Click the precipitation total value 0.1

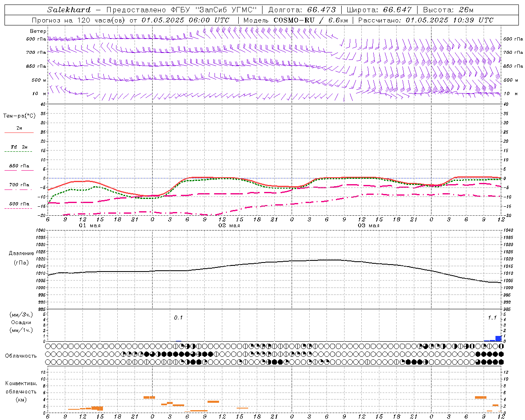(178, 318)
